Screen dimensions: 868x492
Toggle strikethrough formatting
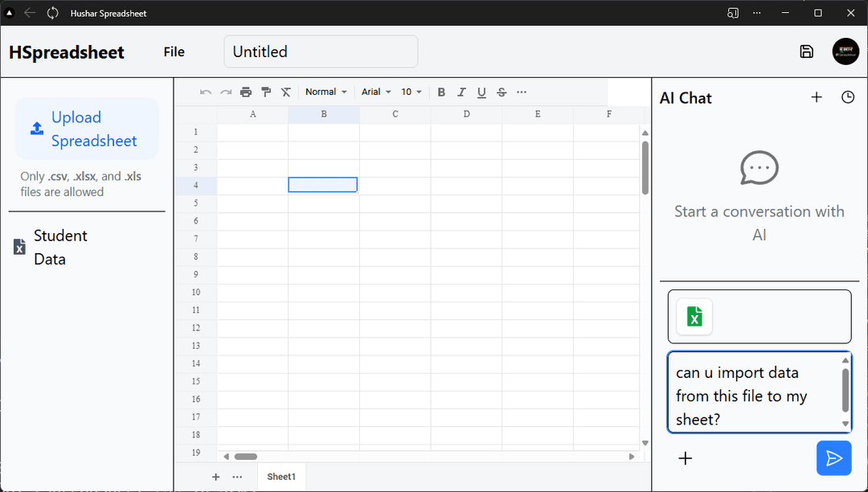coord(502,92)
